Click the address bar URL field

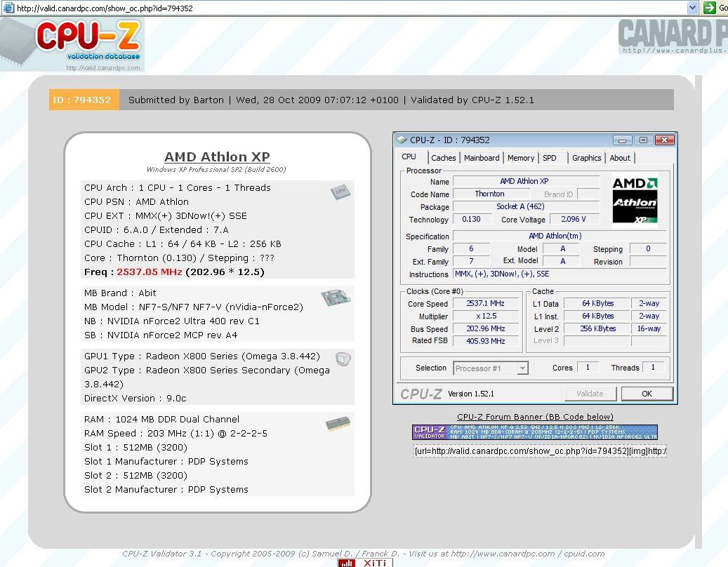(x=348, y=8)
